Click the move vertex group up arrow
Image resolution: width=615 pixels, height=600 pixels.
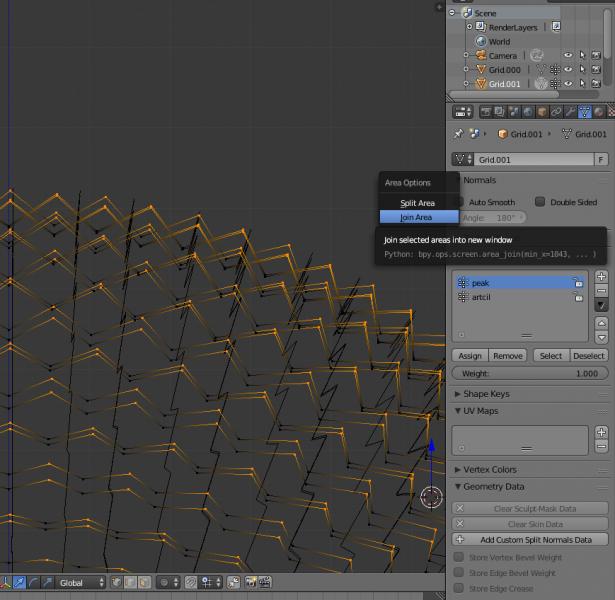601,323
